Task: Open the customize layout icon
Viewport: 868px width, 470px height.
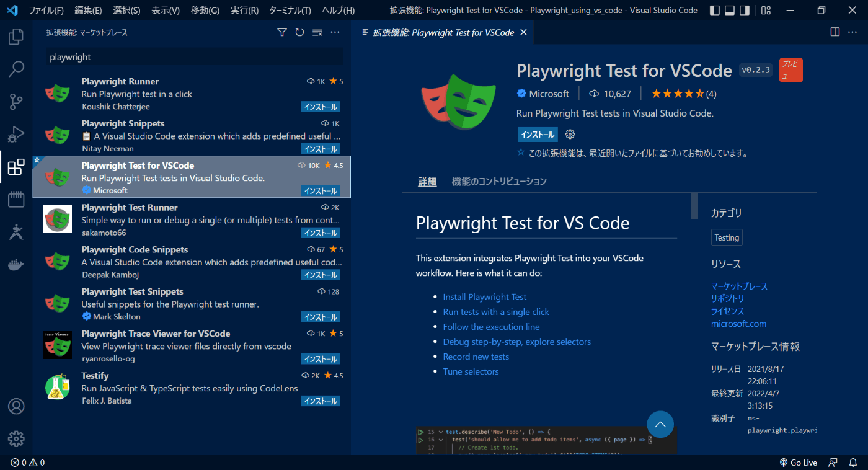Action: click(766, 11)
